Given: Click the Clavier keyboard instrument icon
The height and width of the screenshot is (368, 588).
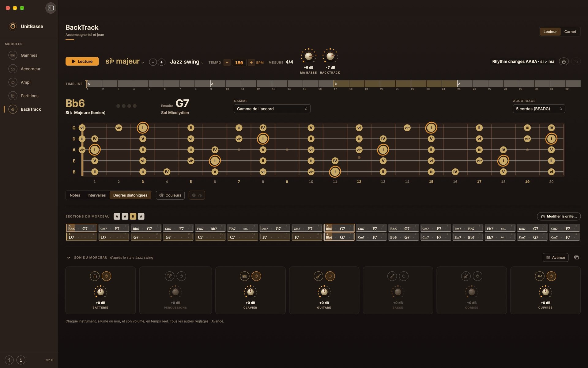Looking at the screenshot, I should (x=244, y=276).
